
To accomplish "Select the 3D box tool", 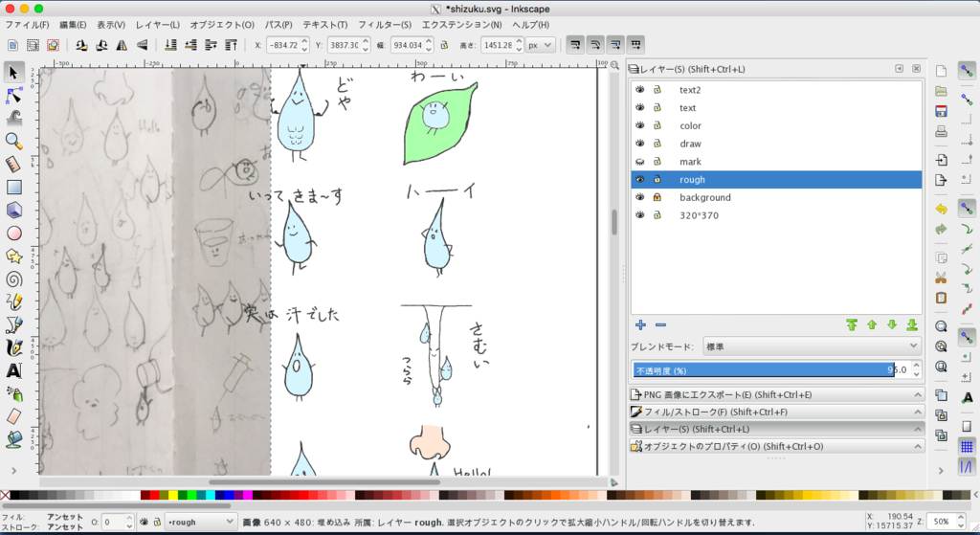I will pyautogui.click(x=13, y=210).
